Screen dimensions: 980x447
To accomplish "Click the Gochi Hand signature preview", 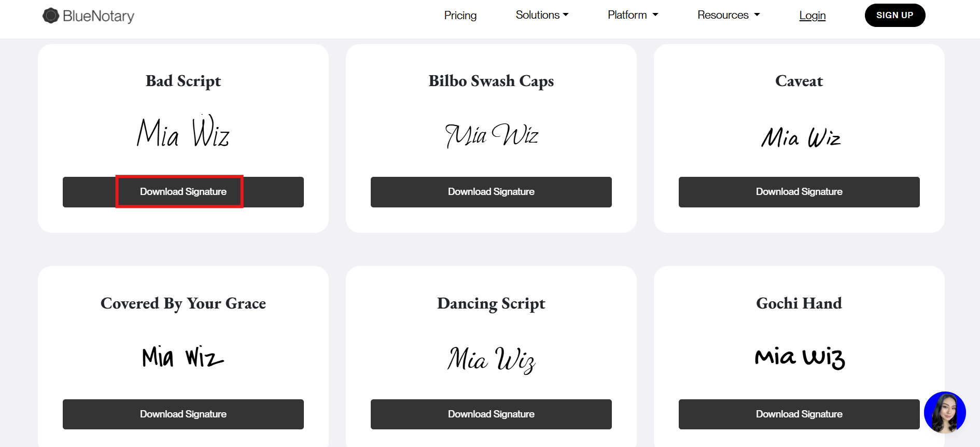I will [x=799, y=357].
